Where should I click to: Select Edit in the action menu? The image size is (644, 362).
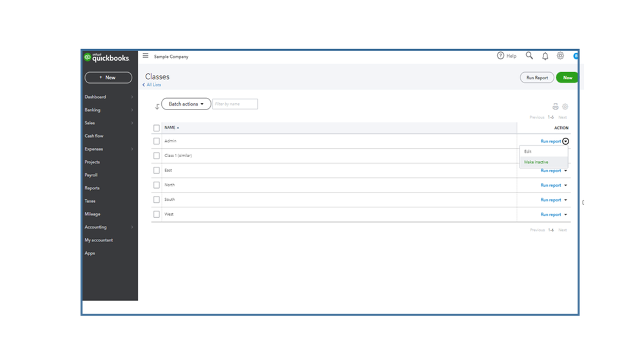coord(528,151)
